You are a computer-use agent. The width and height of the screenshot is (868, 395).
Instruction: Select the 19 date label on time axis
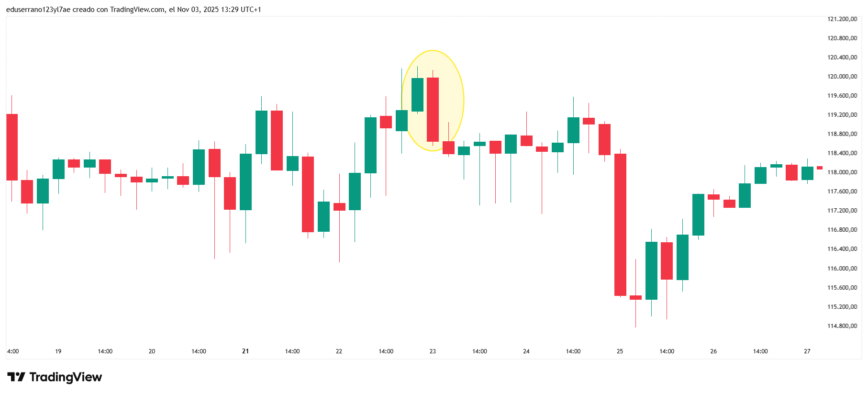point(58,351)
